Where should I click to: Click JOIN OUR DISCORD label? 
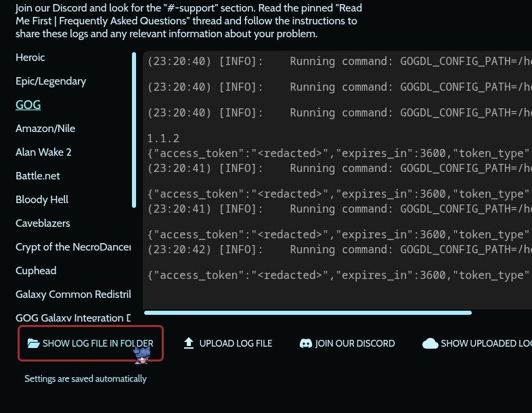tap(355, 343)
